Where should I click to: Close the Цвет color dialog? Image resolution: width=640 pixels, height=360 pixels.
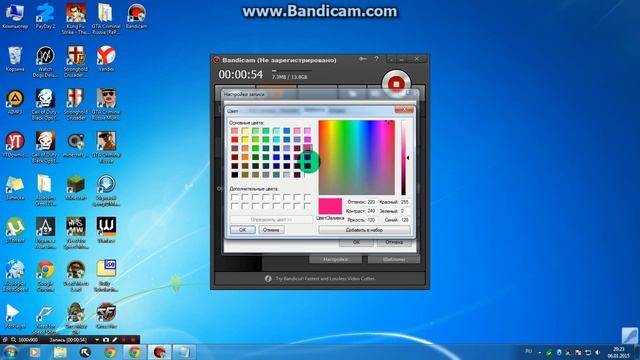404,110
